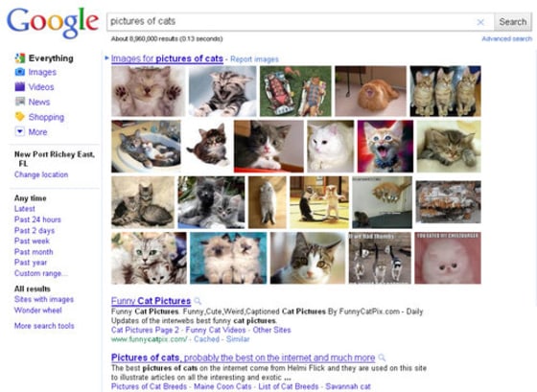Click the News newspaper icon
The image size is (537, 392).
pos(20,102)
